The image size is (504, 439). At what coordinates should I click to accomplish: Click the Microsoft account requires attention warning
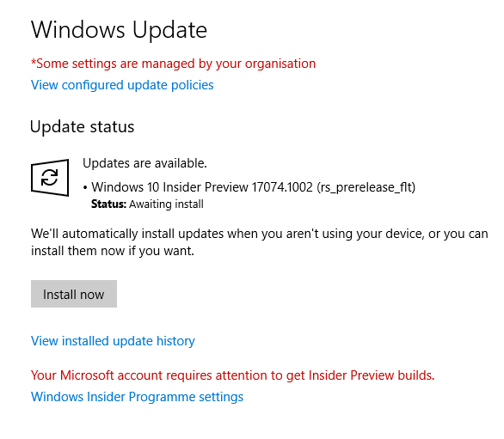point(233,375)
